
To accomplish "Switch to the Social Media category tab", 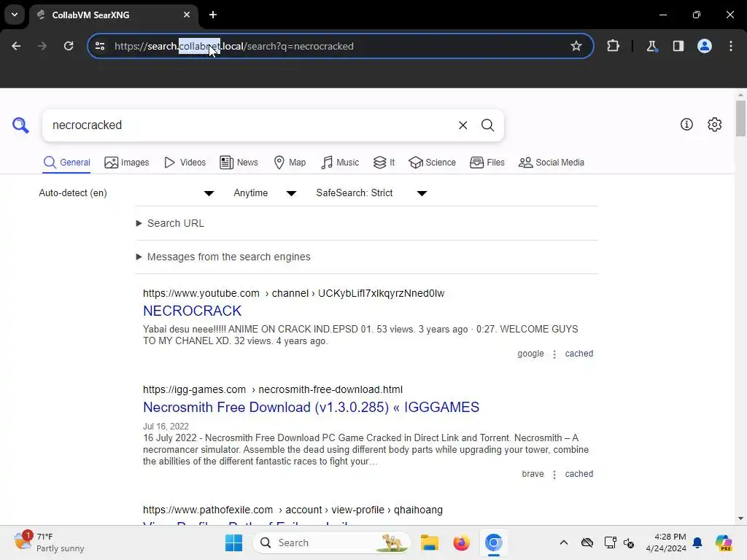I will point(551,163).
